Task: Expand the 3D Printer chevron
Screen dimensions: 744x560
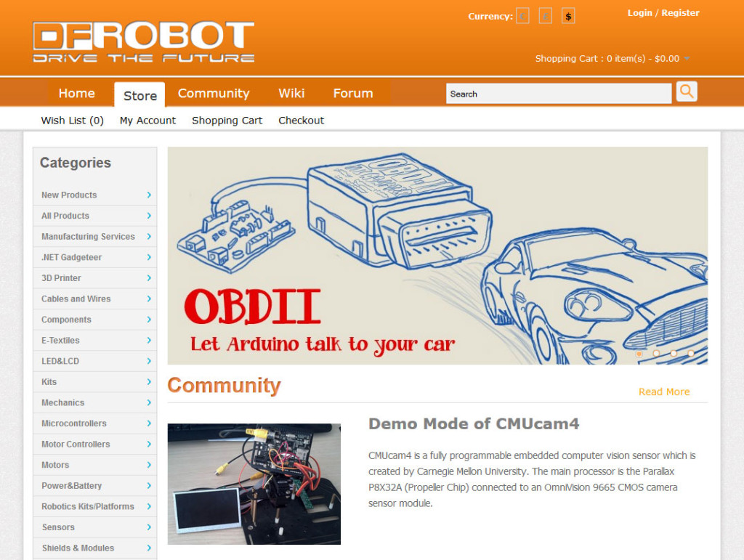Action: 149,278
